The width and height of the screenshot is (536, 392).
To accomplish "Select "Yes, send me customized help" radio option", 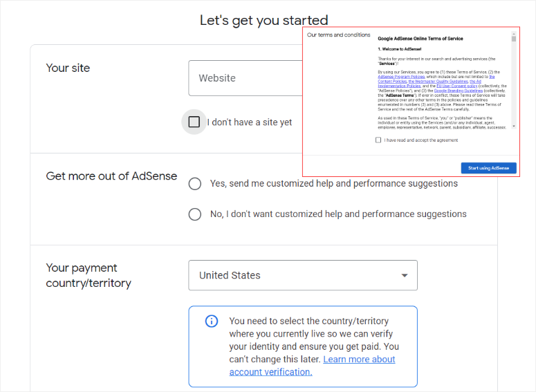I will coord(195,183).
